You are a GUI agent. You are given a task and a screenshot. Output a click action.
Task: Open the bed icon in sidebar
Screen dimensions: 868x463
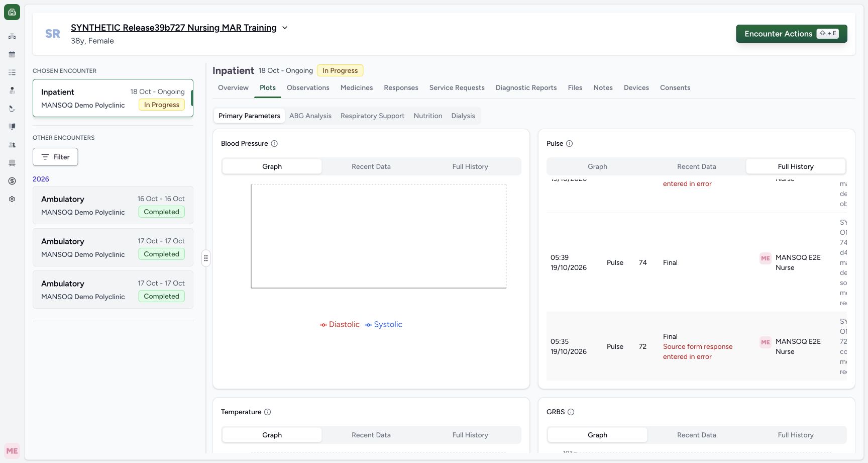pyautogui.click(x=12, y=163)
